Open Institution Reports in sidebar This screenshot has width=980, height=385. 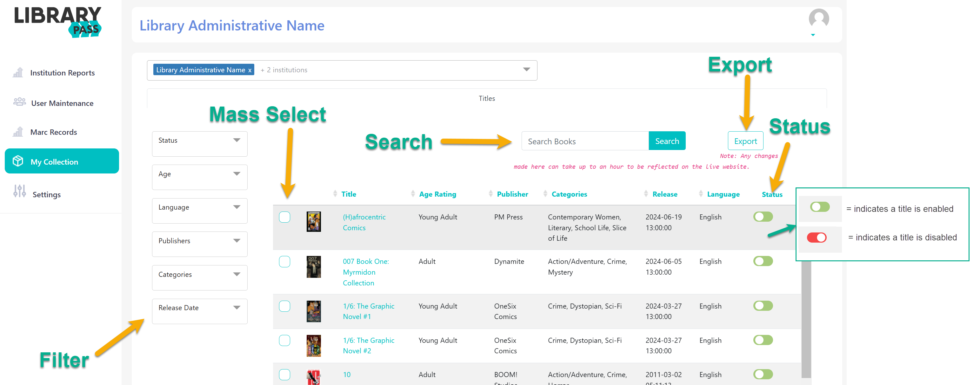point(62,73)
